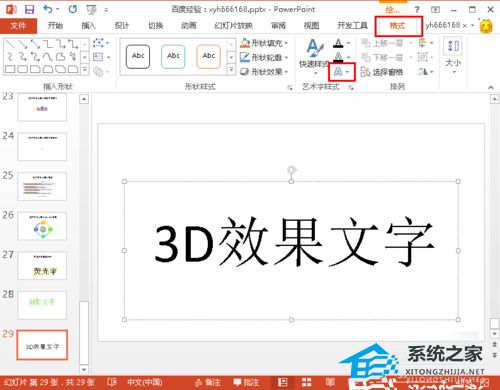Viewport: 500px width, 390px height.
Task: Click the Undo arrow icon
Action: tap(48, 9)
